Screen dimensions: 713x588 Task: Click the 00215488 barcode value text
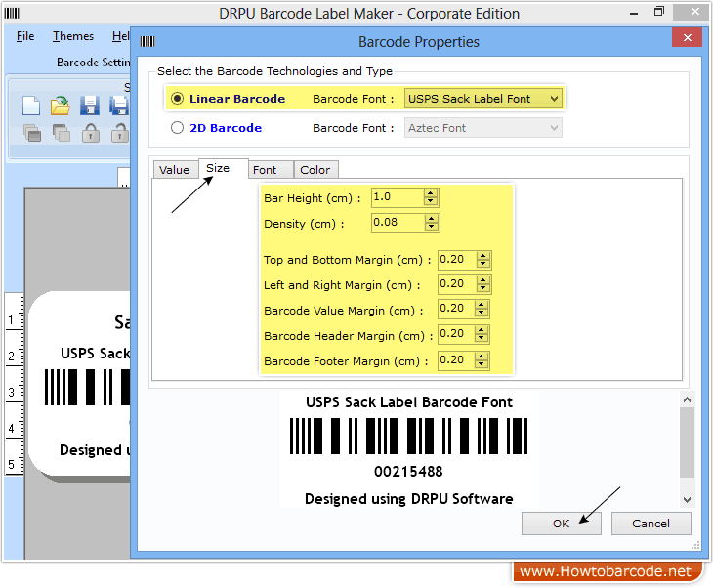(408, 472)
